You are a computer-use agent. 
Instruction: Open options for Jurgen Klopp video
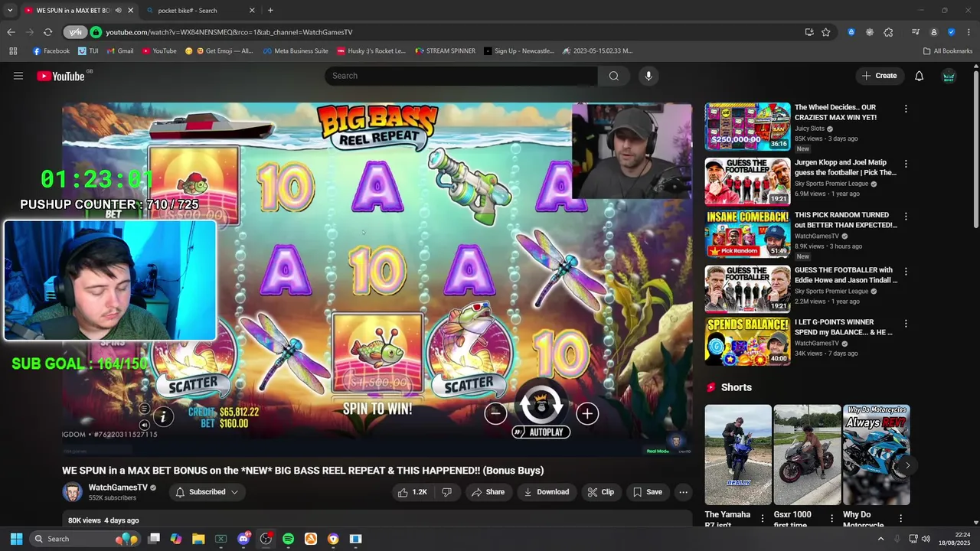(906, 164)
